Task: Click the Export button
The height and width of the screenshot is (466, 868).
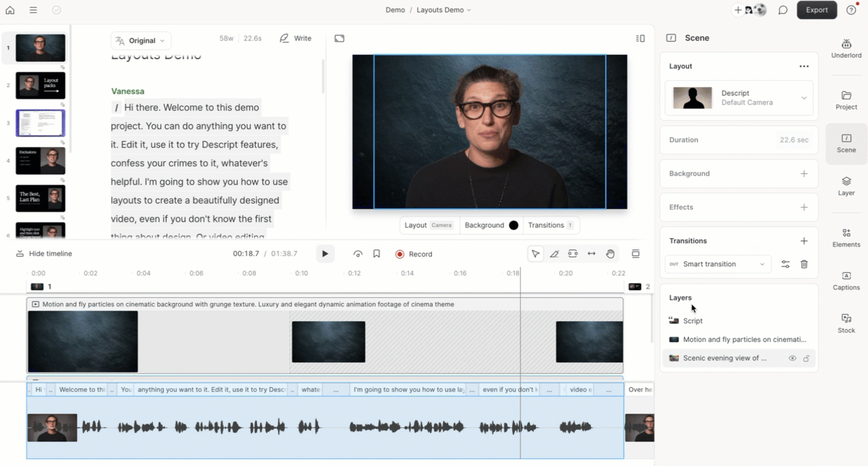Action: click(816, 10)
